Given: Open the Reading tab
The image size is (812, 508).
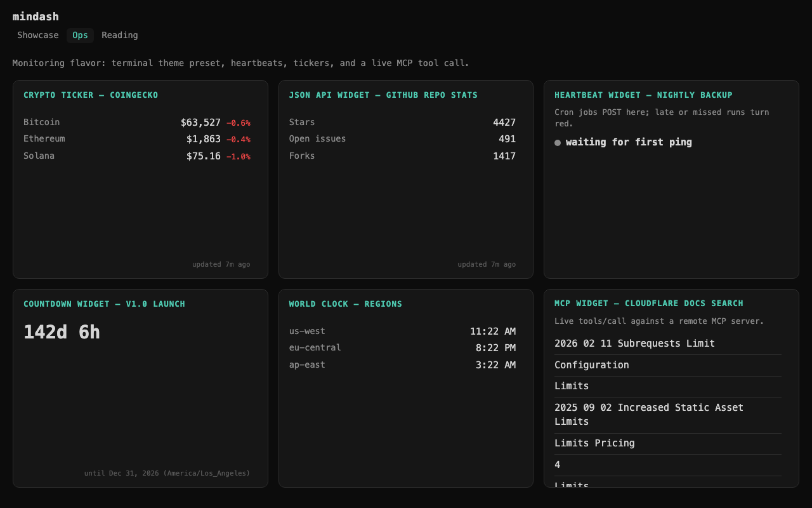Looking at the screenshot, I should tap(120, 36).
